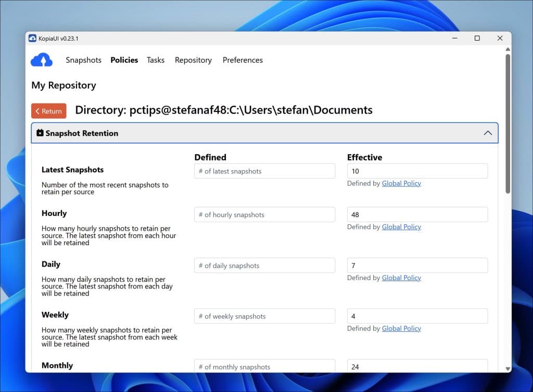The width and height of the screenshot is (533, 392).
Task: Click the vertical scrollbar thumb
Action: coord(508,124)
